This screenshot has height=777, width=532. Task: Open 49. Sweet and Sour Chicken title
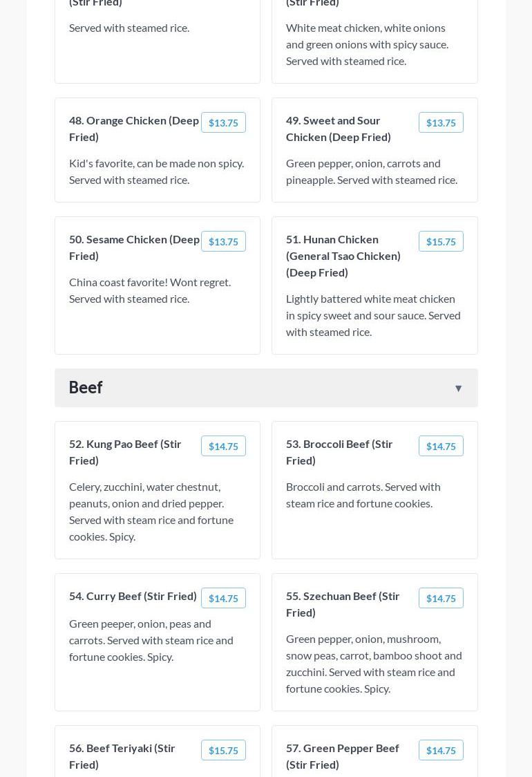coord(339,129)
